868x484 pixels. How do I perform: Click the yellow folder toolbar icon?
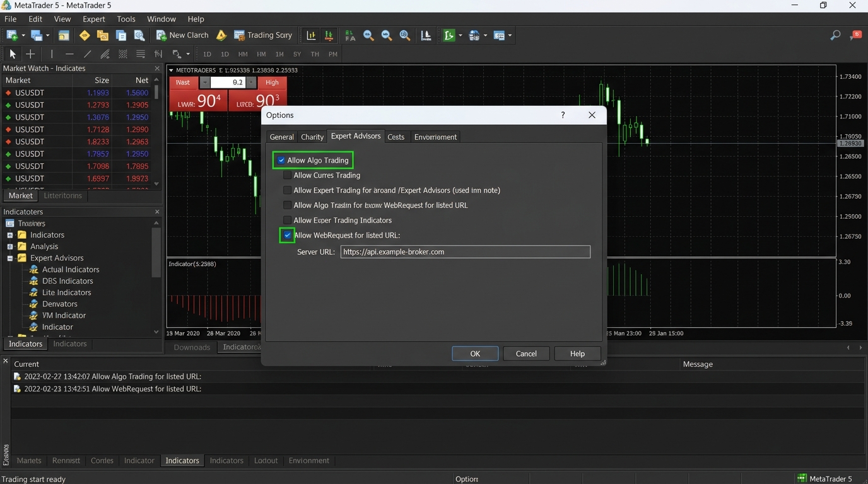102,35
